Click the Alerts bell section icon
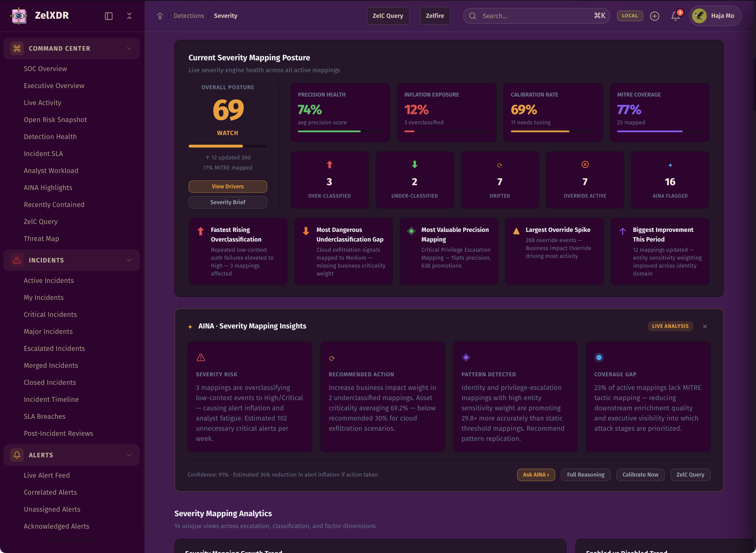Screen dimensions: 756x553 [x=17, y=454]
